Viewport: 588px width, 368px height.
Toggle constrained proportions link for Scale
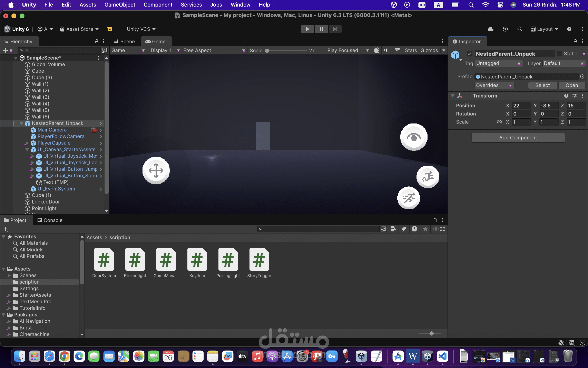[x=499, y=122]
